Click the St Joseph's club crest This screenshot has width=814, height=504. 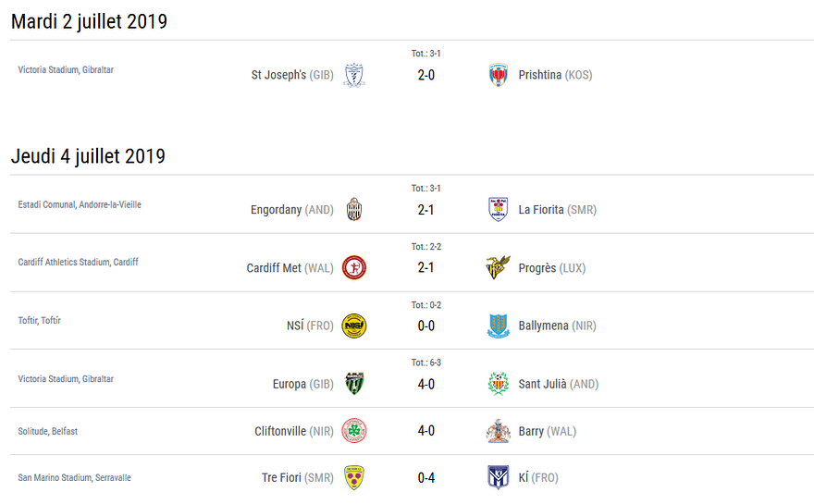(353, 75)
